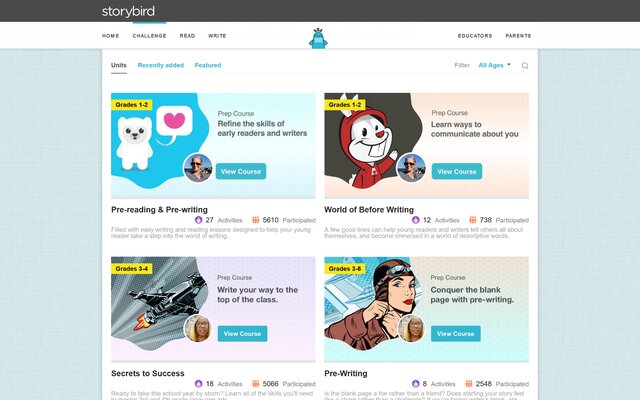View Course for Pre-reading & Pre-writing
The width and height of the screenshot is (640, 400).
click(x=241, y=171)
